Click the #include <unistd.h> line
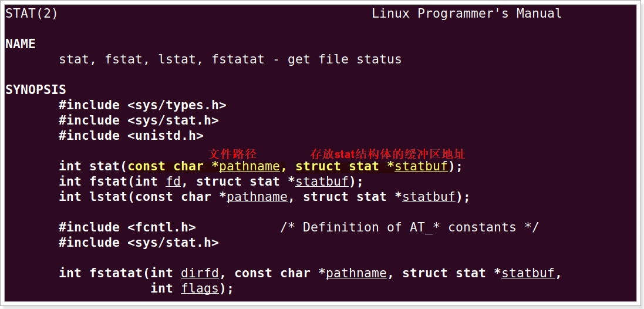The width and height of the screenshot is (644, 309). 131,136
